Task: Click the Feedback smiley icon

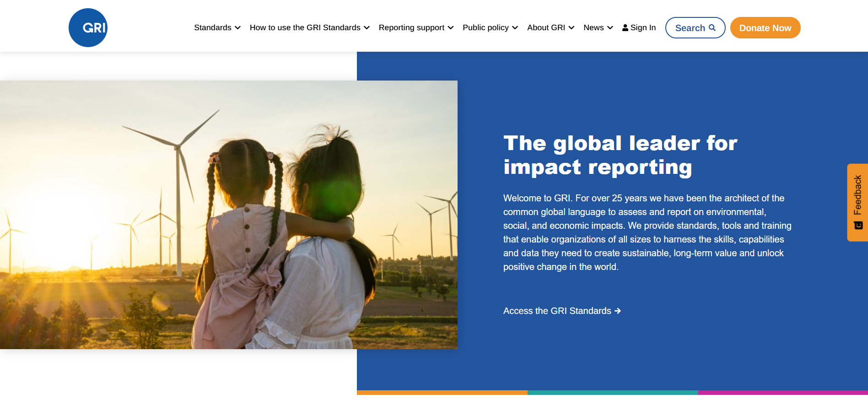Action: [x=858, y=226]
